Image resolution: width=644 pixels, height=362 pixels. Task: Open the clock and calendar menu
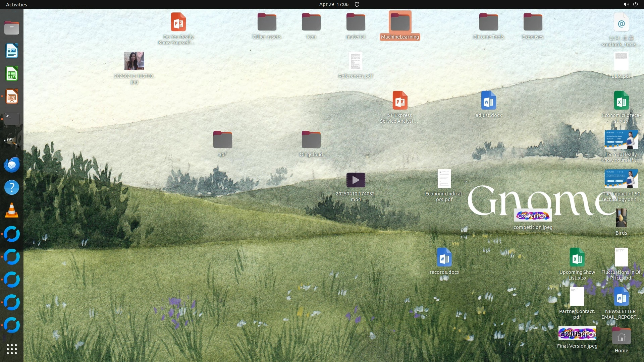click(x=334, y=4)
